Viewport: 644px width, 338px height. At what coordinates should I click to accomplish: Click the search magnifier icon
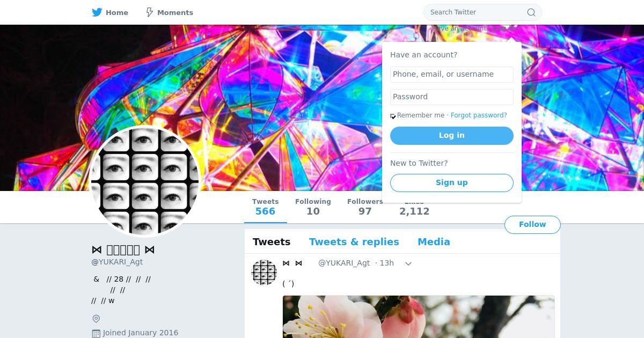click(531, 12)
